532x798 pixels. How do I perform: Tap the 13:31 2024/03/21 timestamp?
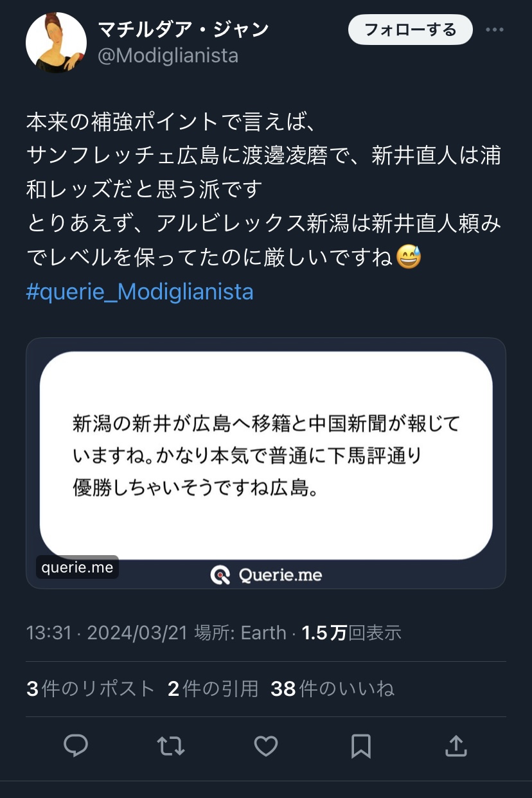[x=107, y=633]
